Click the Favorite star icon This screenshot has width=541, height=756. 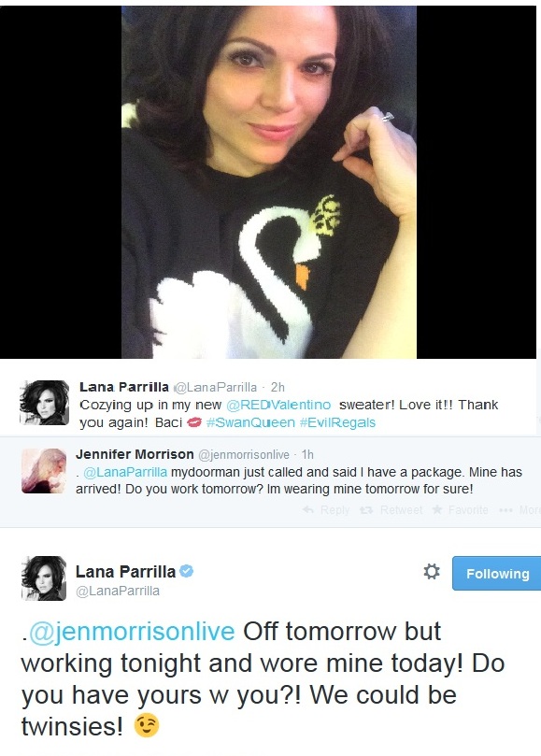(437, 509)
